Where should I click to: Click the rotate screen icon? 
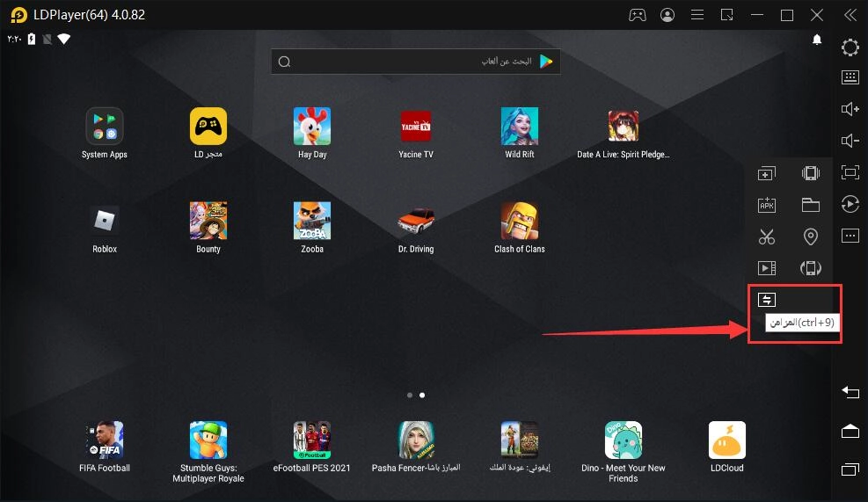click(811, 268)
